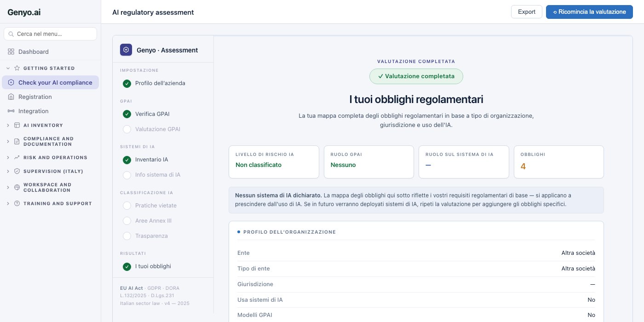Click the Registration building icon
This screenshot has height=322, width=644.
tap(11, 97)
